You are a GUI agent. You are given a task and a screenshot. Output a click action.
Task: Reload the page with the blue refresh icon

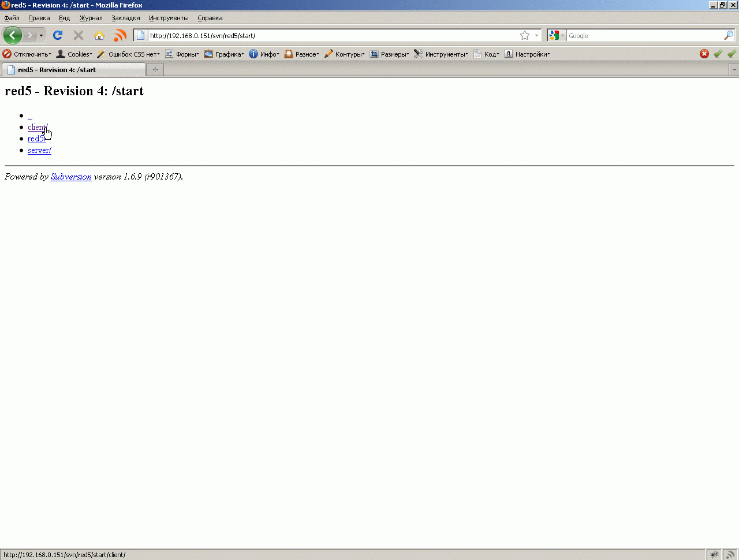(58, 35)
